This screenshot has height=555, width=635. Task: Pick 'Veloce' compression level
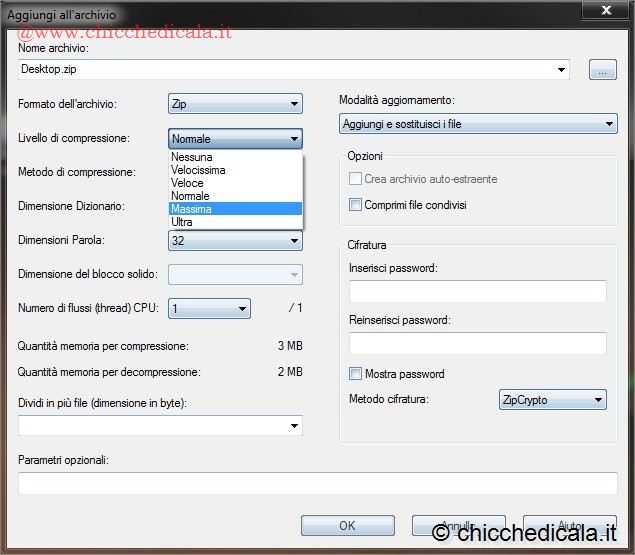pos(187,183)
